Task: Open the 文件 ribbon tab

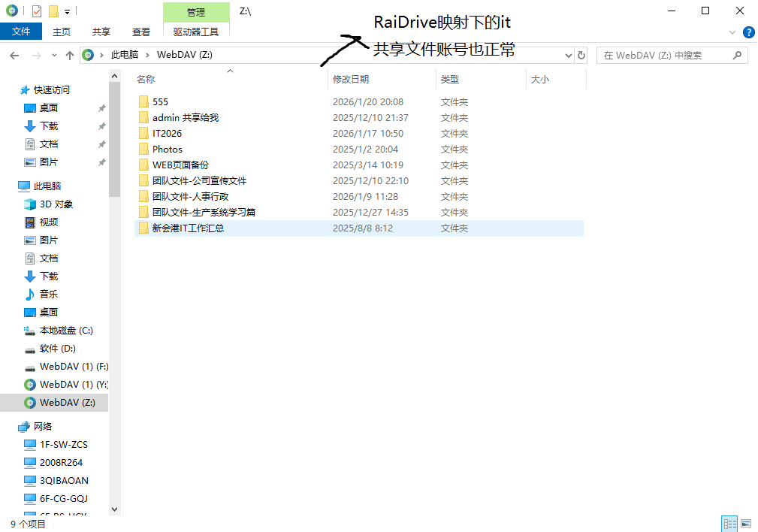Action: click(21, 32)
